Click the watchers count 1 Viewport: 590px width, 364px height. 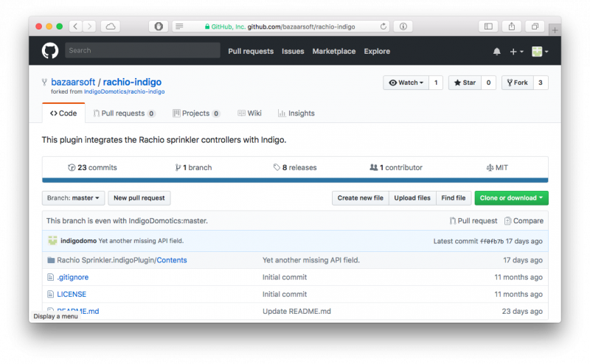pyautogui.click(x=436, y=83)
